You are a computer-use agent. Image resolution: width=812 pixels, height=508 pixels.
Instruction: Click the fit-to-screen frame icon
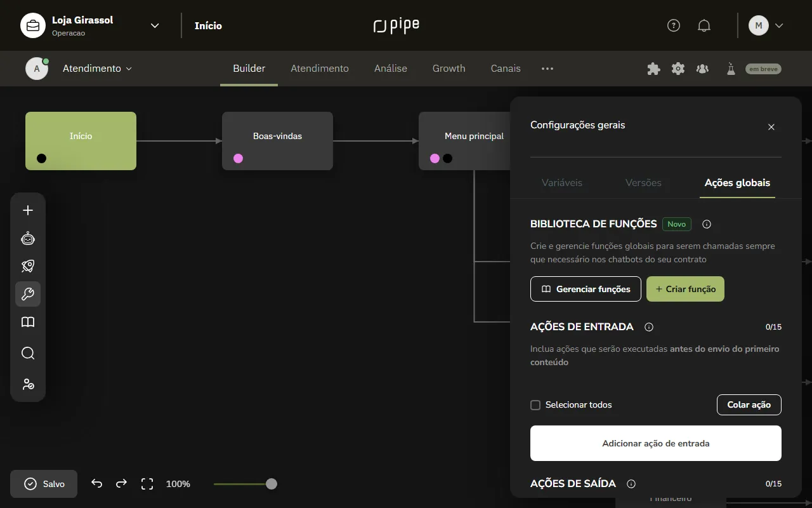pos(147,484)
